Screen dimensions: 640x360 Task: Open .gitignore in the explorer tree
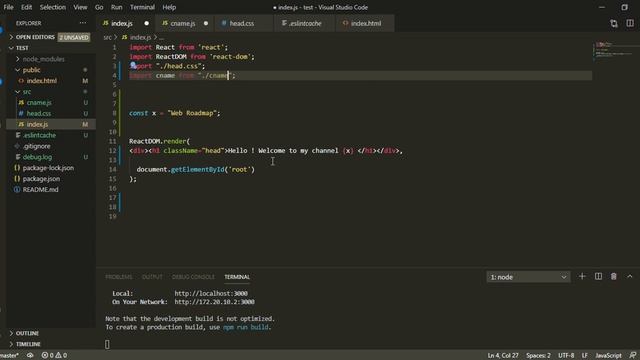[x=51, y=146]
